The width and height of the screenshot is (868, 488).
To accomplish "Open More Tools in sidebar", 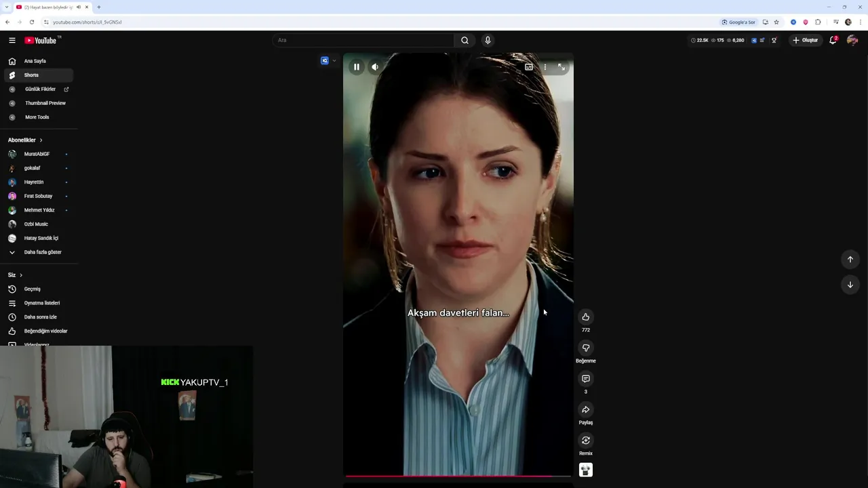I will (39, 117).
